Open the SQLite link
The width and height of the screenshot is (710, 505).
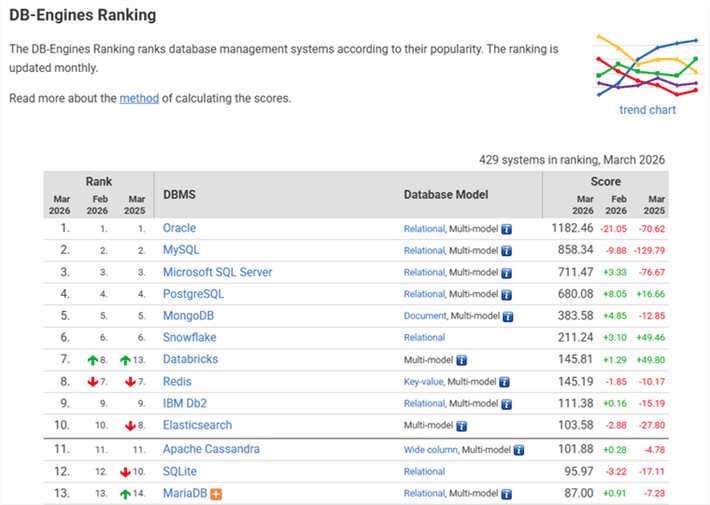(180, 471)
